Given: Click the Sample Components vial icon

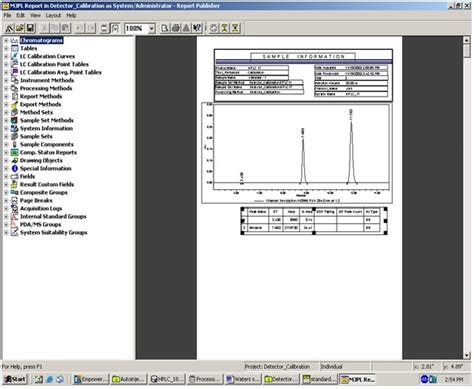Looking at the screenshot, I should coord(14,144).
